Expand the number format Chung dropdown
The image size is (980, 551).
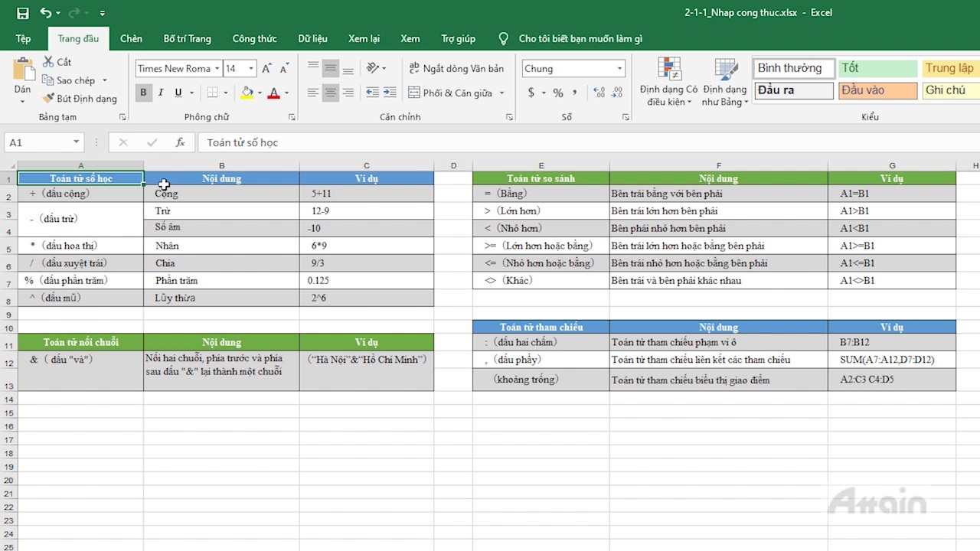[x=619, y=69]
